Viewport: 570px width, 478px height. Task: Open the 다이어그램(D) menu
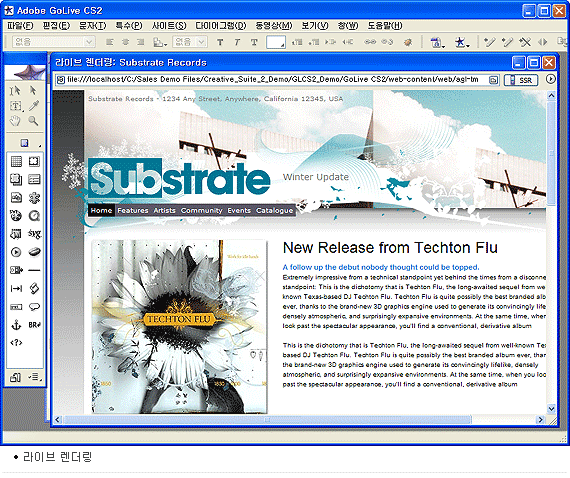tap(221, 25)
